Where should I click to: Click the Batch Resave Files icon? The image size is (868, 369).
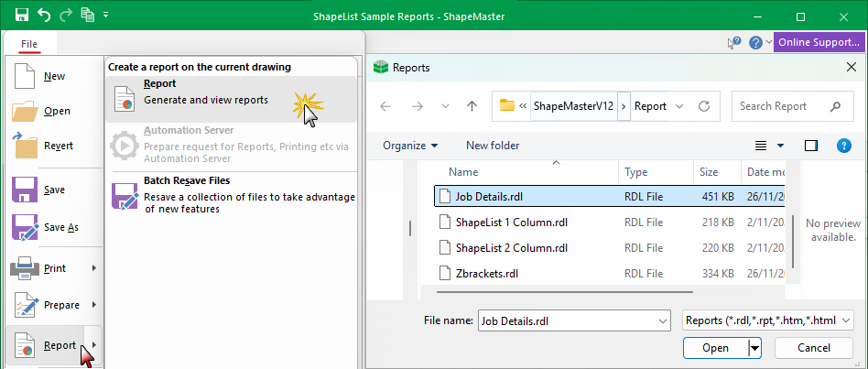124,195
